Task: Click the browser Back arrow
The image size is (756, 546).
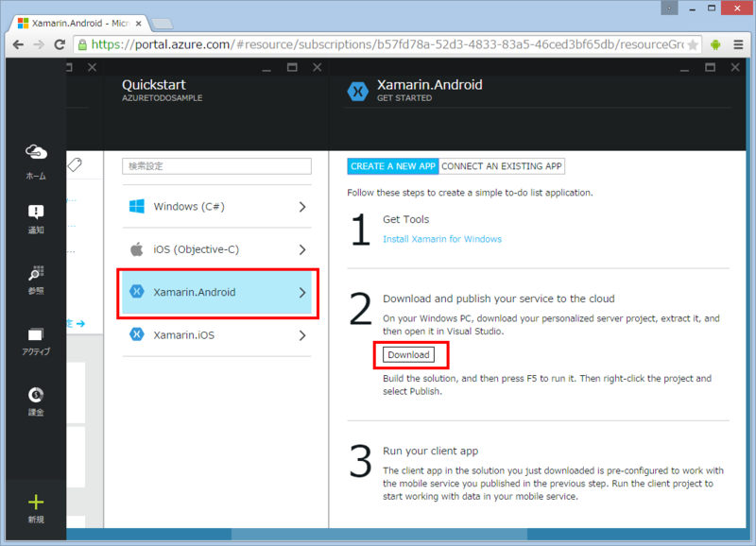Action: [18, 44]
